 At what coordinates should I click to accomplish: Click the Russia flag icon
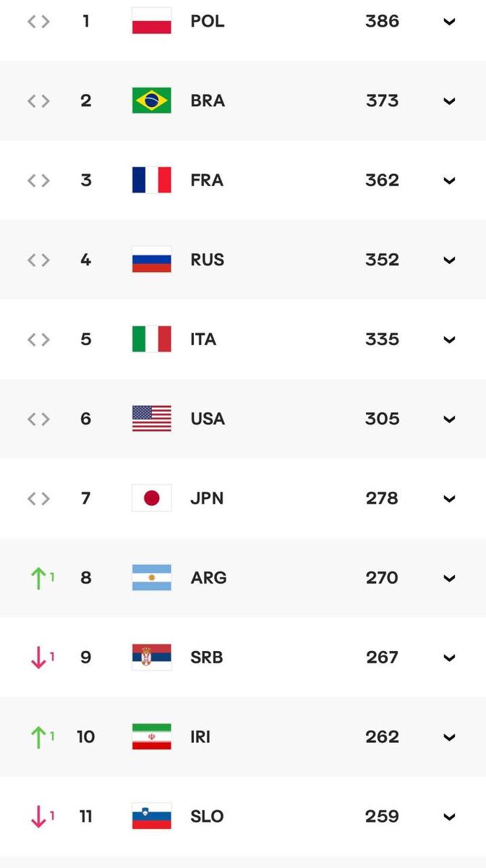coord(152,260)
